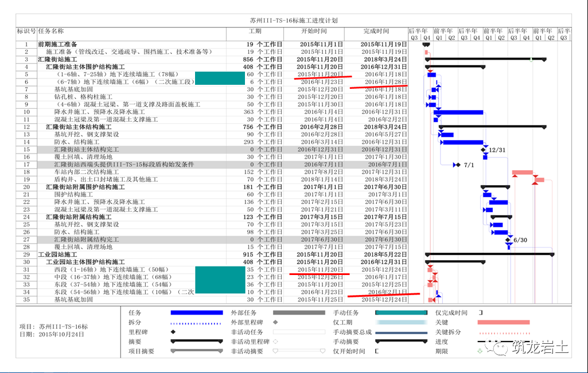Screen dimensions: 588x373
Task: Select the 7/1 milestone diamond marker
Action: (457, 164)
